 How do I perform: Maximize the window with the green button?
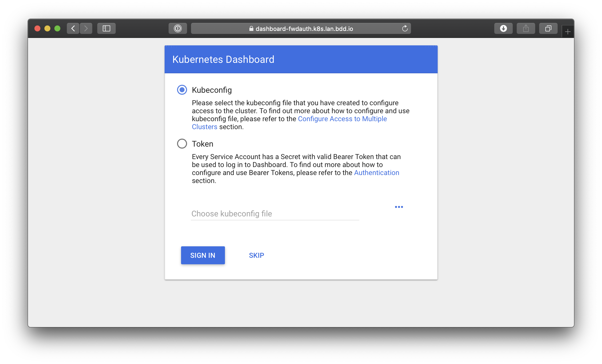(x=57, y=28)
